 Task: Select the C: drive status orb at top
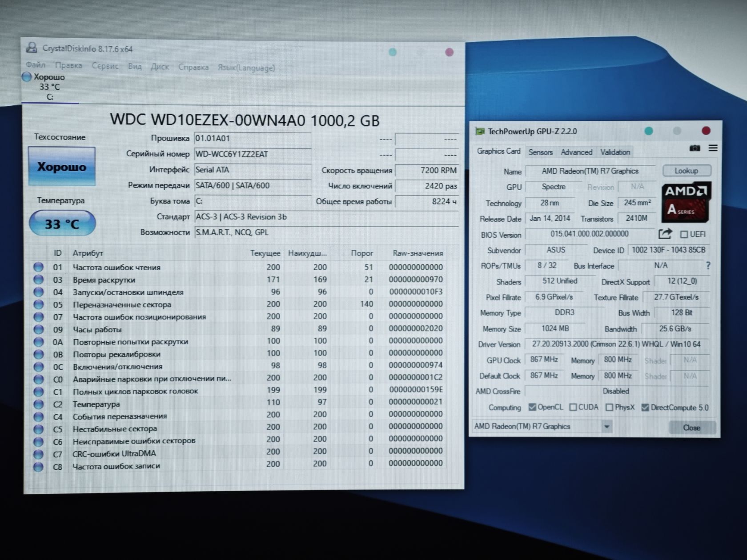(27, 77)
